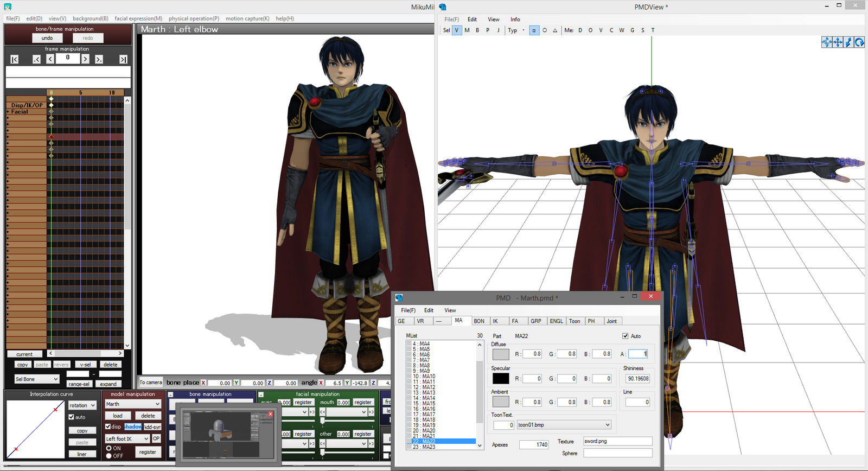Click the blue bone/zoom view icon
This screenshot has height=471, width=868.
click(848, 42)
